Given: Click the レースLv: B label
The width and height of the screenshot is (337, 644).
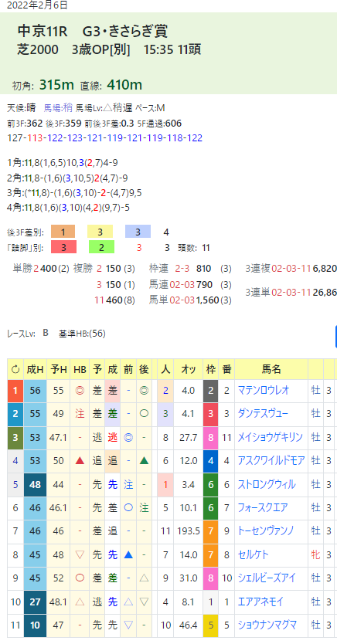Looking at the screenshot, I should pos(28,334).
